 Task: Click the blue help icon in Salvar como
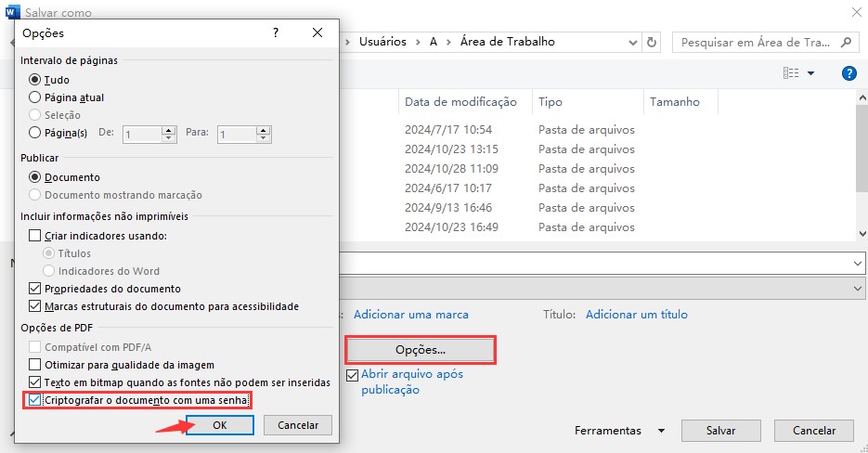point(849,73)
